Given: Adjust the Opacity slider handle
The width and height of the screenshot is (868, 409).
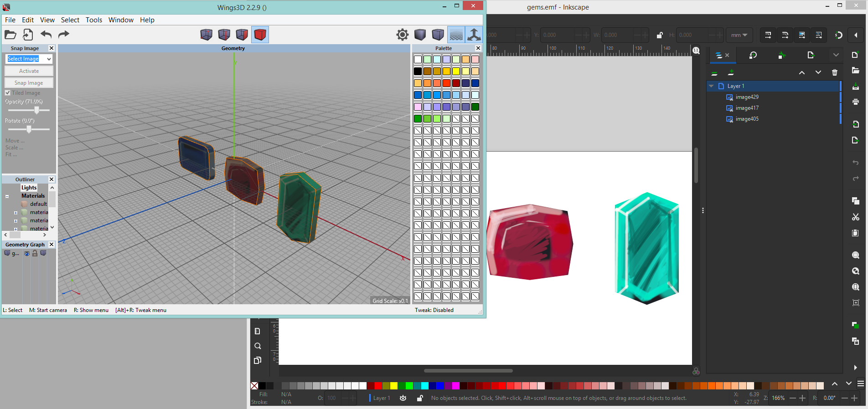Looking at the screenshot, I should [37, 110].
